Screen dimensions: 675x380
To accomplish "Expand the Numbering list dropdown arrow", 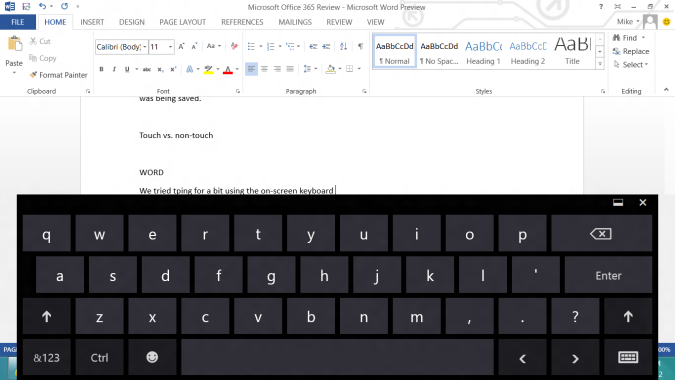I will tap(280, 46).
